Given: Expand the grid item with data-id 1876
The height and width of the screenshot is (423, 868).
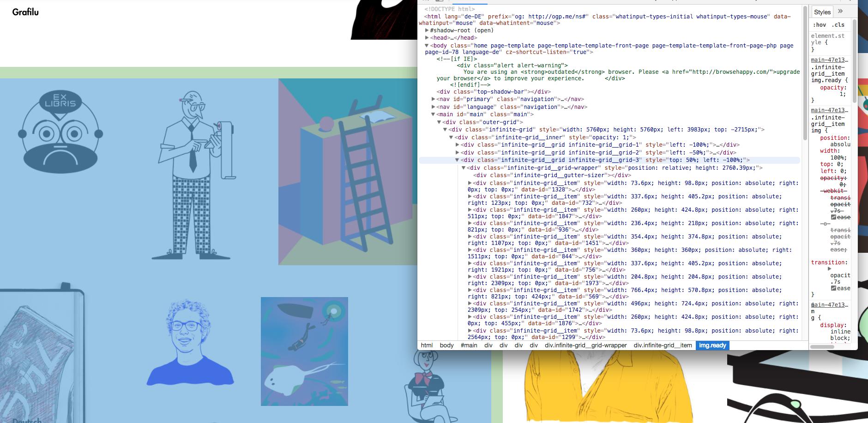Looking at the screenshot, I should pyautogui.click(x=470, y=317).
